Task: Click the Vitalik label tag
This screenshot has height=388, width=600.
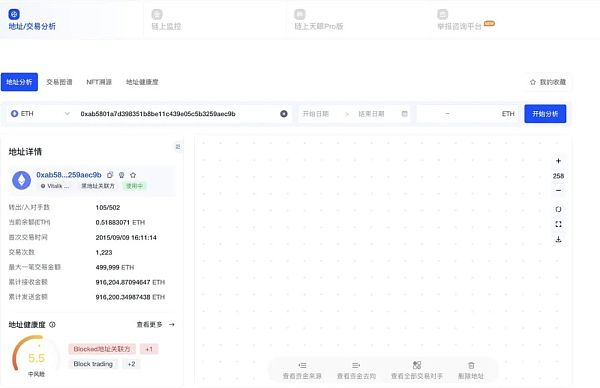Action: 55,186
